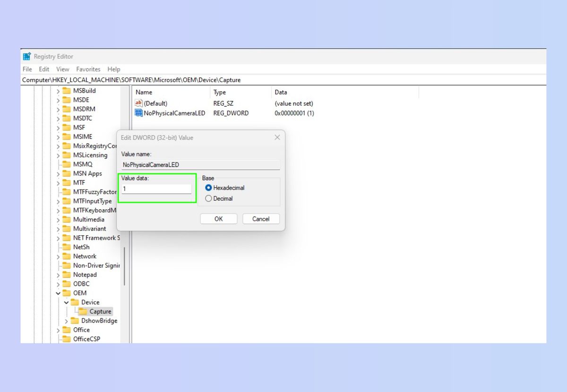The image size is (567, 392).
Task: Click inside the Value data field
Action: tap(156, 188)
